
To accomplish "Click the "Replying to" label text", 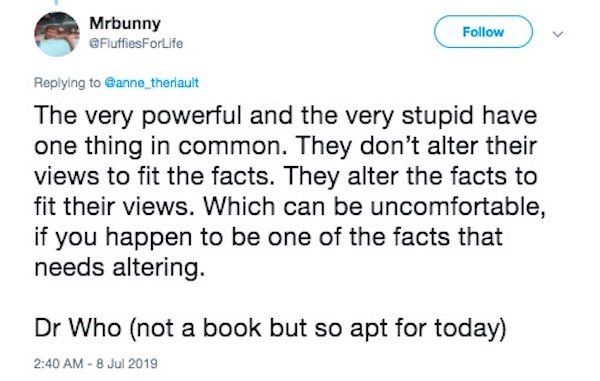I will click(x=67, y=83).
